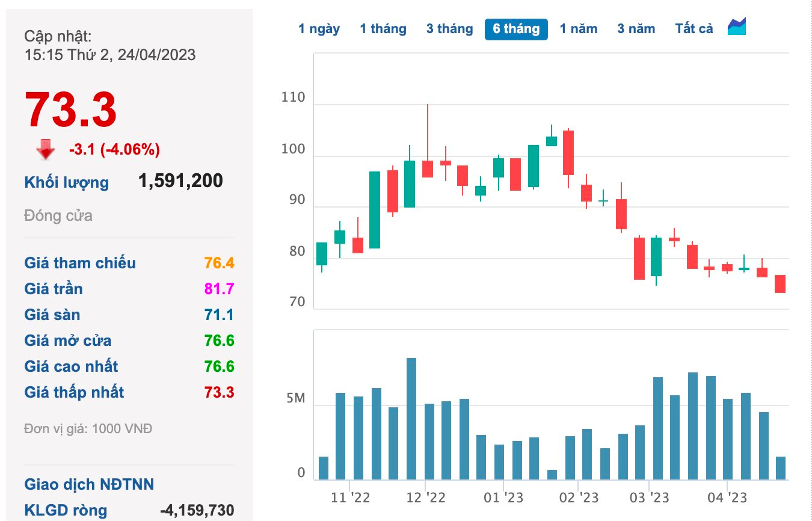Click the current price 73.3
812x521 pixels.
pyautogui.click(x=70, y=109)
